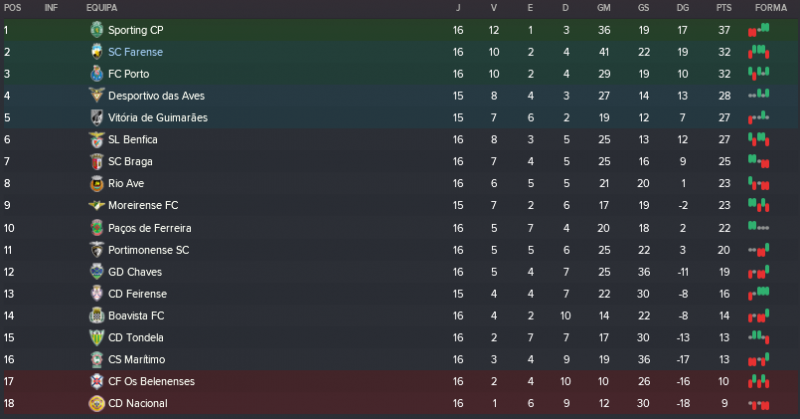Viewport: 800px width, 419px height.
Task: Click the Rio Ave club crest
Action: (x=96, y=184)
